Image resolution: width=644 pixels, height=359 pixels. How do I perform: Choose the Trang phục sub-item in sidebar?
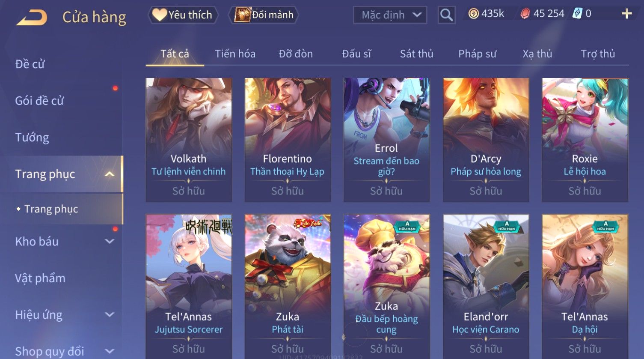pyautogui.click(x=51, y=209)
